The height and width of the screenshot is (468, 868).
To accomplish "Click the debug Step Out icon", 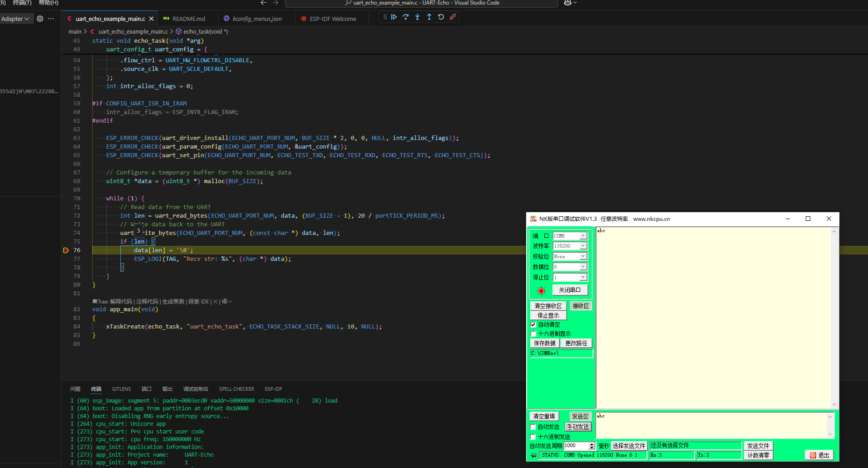I will tap(429, 17).
